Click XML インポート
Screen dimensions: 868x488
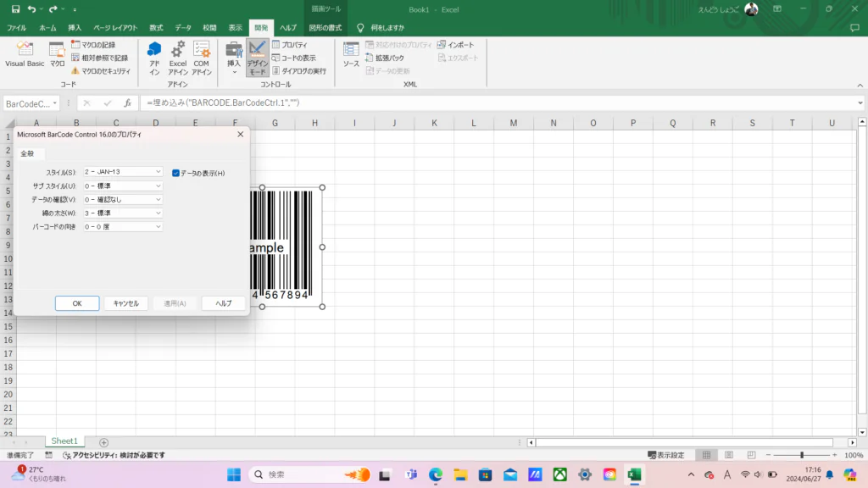455,45
